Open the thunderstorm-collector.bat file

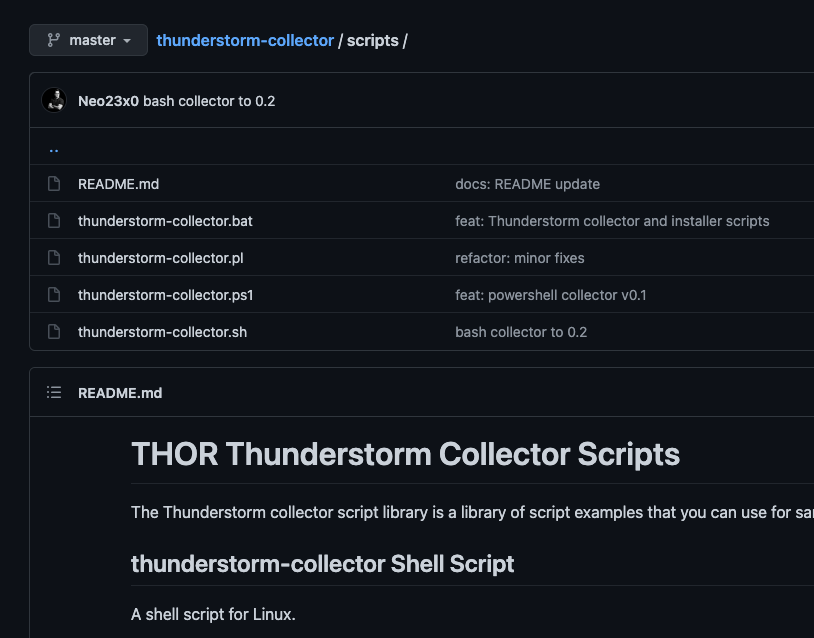(x=172, y=221)
